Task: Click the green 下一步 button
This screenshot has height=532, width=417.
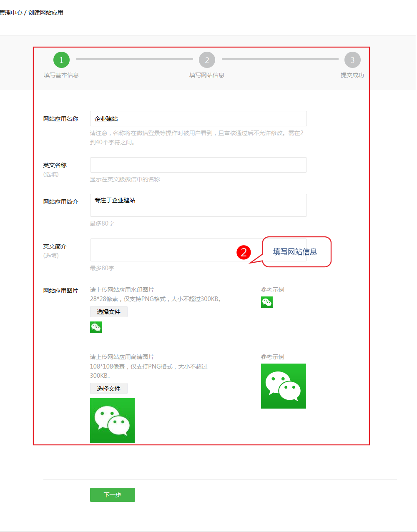Action: pyautogui.click(x=113, y=495)
